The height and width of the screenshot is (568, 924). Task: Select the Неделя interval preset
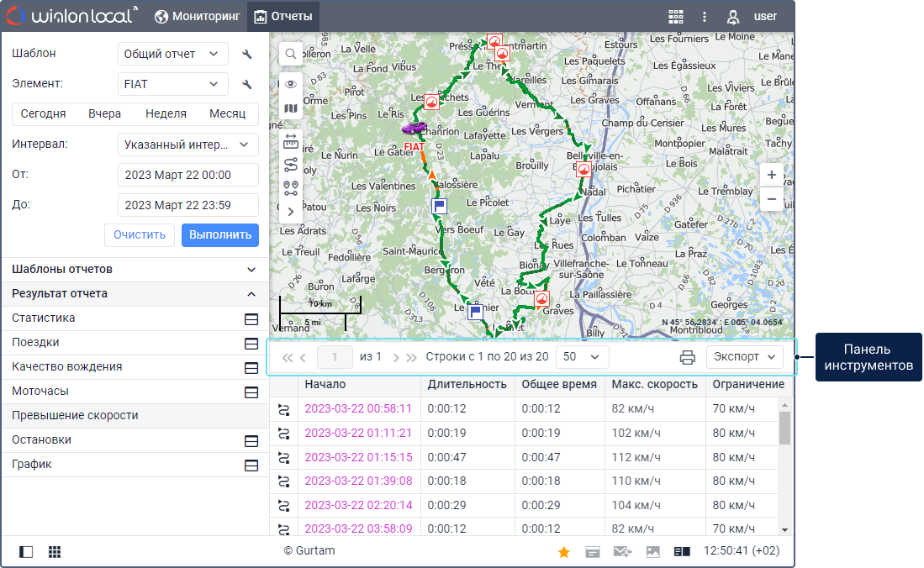point(166,114)
